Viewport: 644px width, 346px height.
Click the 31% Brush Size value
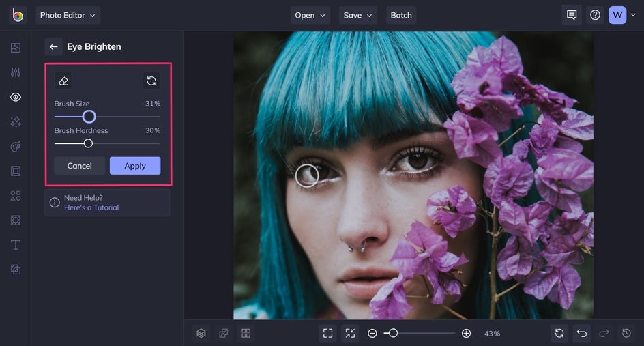pyautogui.click(x=153, y=104)
